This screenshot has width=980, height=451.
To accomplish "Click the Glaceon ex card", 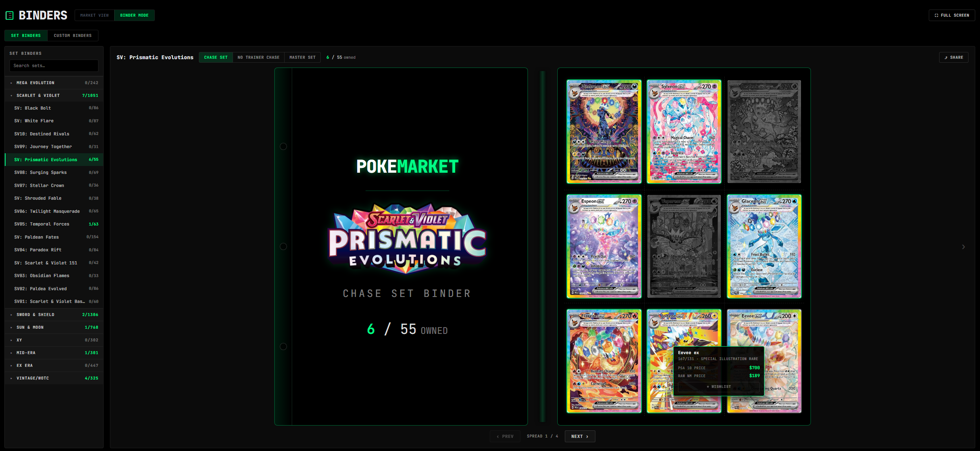I will pyautogui.click(x=764, y=247).
